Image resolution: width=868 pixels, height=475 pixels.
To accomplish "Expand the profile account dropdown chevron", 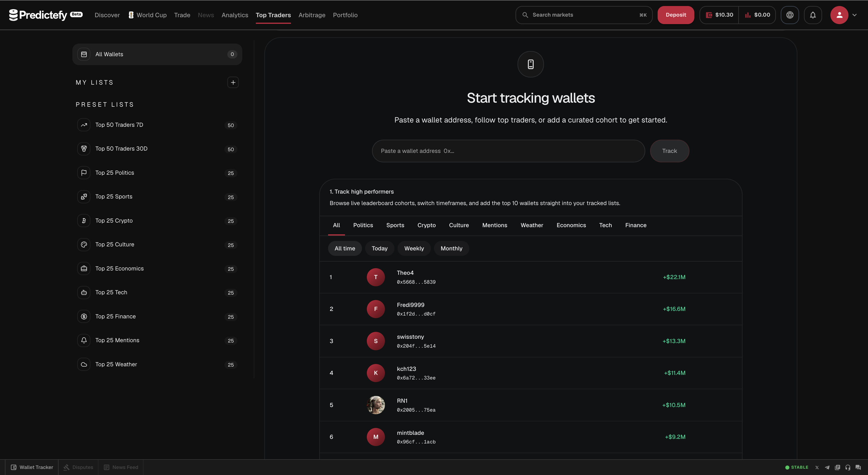I will tap(855, 15).
